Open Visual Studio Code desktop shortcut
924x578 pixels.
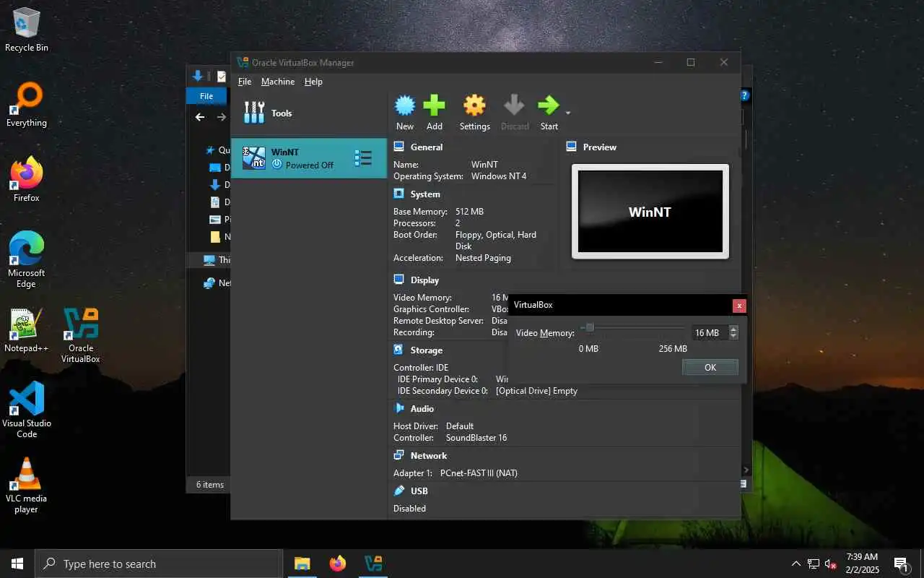tap(27, 410)
